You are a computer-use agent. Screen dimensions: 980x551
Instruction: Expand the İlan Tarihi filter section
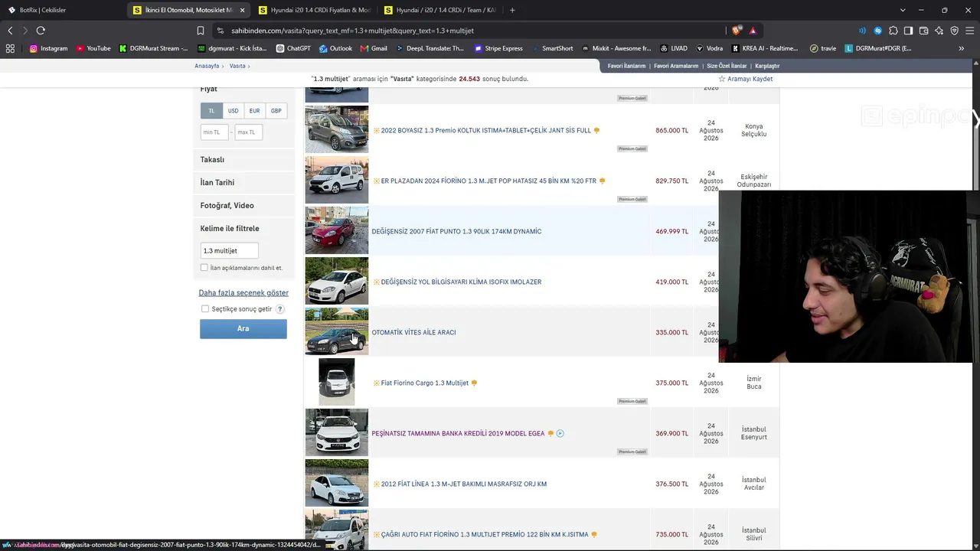243,183
